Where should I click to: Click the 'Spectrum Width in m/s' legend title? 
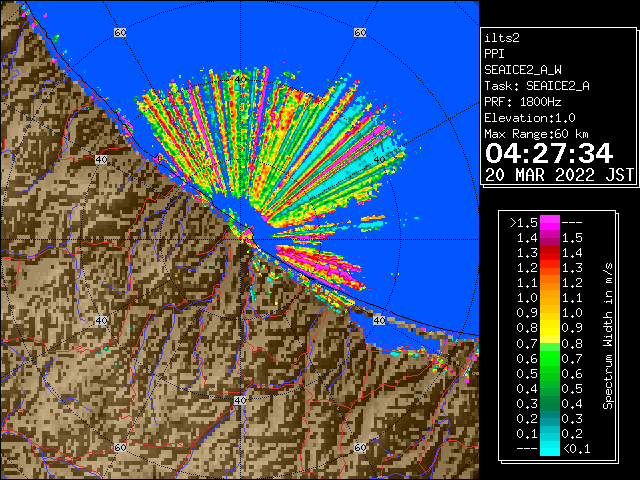608,336
